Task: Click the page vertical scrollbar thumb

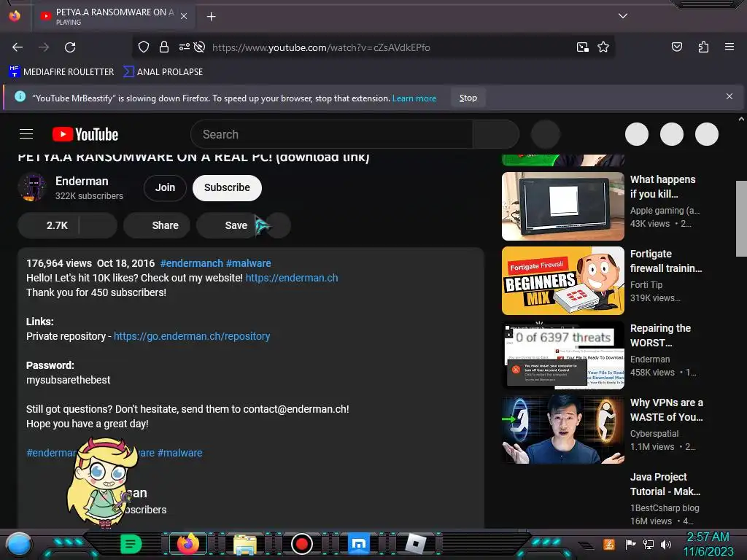Action: 741,219
